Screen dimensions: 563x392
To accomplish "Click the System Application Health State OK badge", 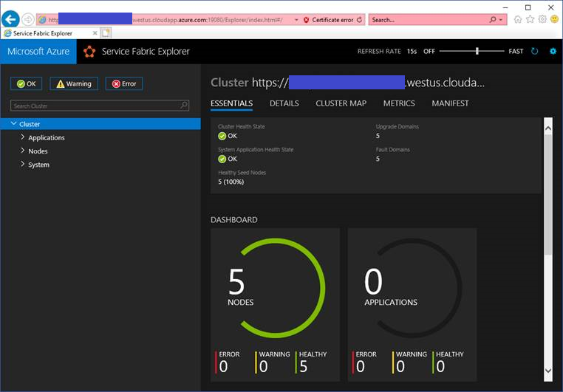I will pos(228,159).
